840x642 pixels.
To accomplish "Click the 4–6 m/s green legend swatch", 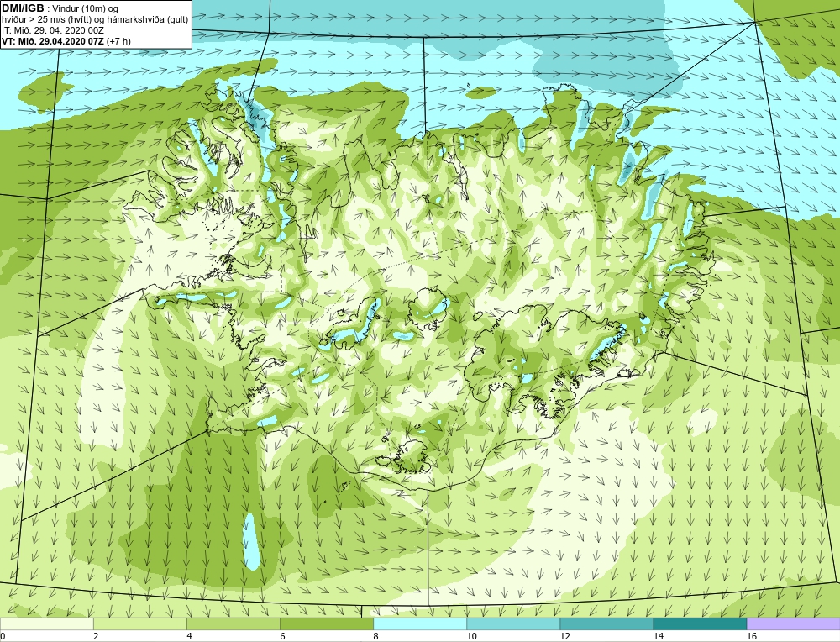I will (x=234, y=624).
